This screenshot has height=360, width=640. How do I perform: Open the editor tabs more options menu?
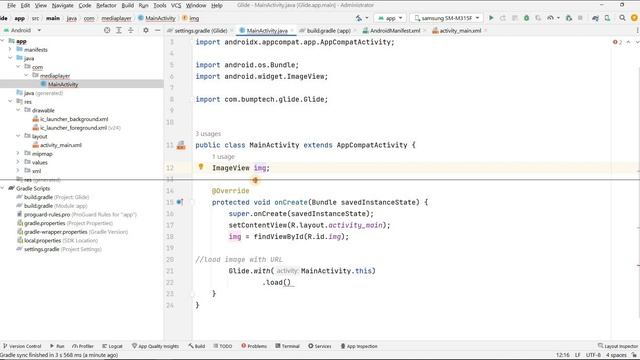pos(637,31)
